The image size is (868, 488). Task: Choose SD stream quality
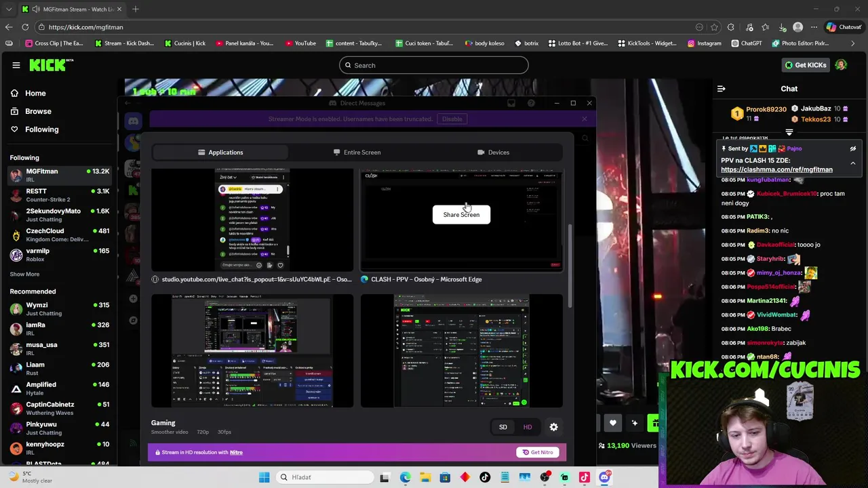point(503,427)
